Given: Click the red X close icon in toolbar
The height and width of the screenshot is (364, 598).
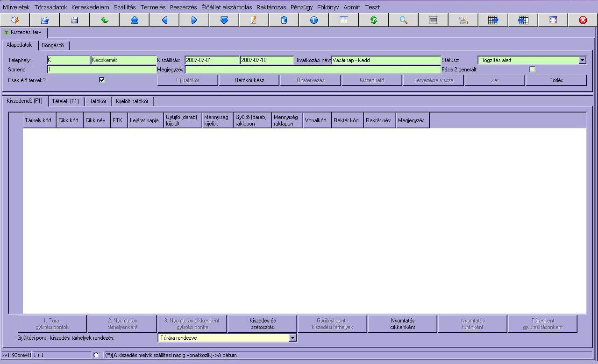Looking at the screenshot, I should point(583,20).
